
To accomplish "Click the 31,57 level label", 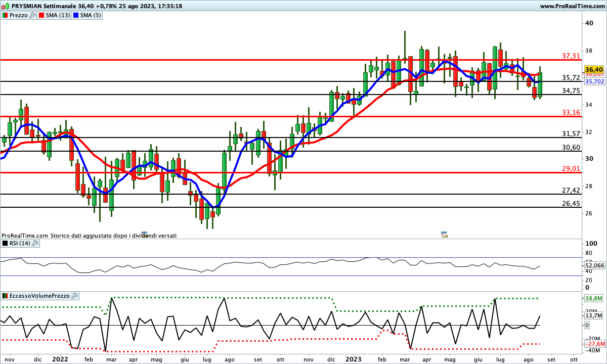I will pyautogui.click(x=571, y=133).
